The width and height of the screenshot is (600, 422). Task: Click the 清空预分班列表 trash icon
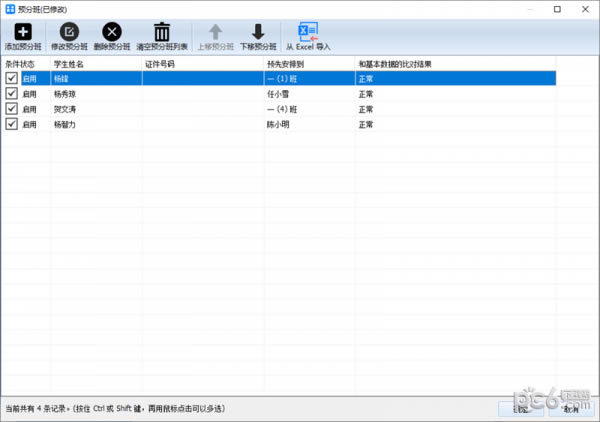point(162,31)
